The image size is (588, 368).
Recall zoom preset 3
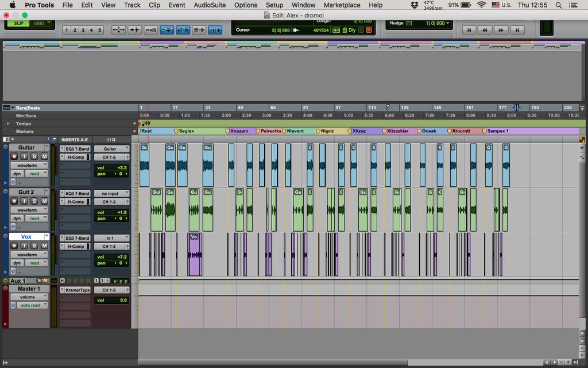83,30
